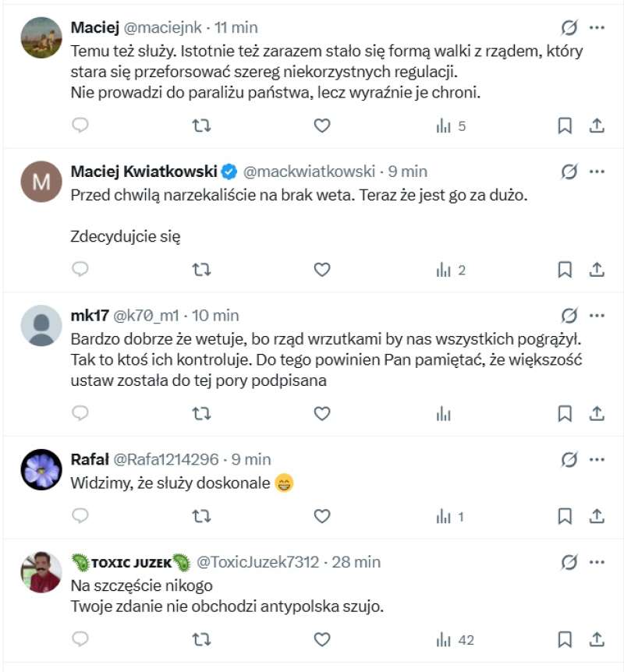Viewport: 624px width, 672px height.
Task: Repost Maciej Kwiatkowski's tweet
Action: coord(201,270)
